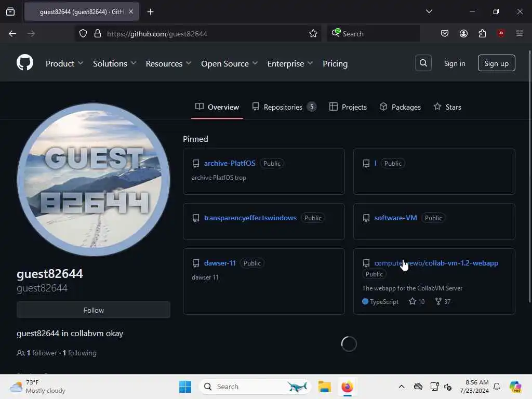Click the Firefox Search box in the toolbar
Image resolution: width=532 pixels, height=399 pixels.
pos(373,34)
